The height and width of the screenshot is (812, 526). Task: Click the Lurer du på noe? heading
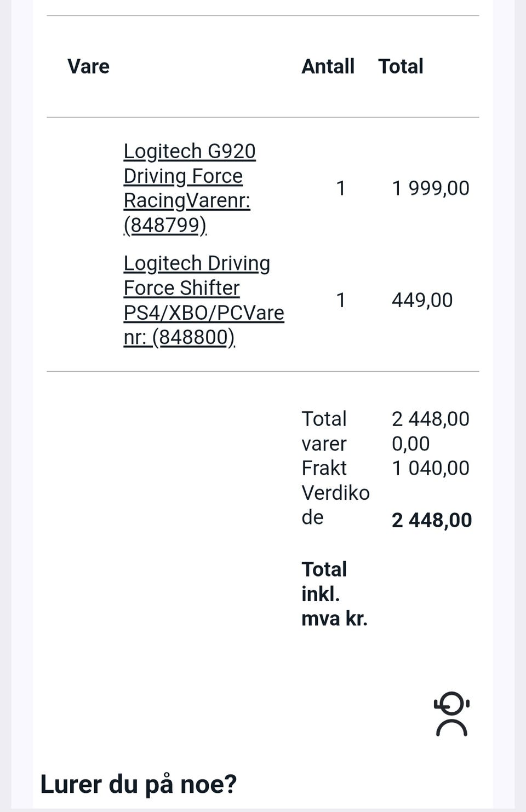[139, 784]
